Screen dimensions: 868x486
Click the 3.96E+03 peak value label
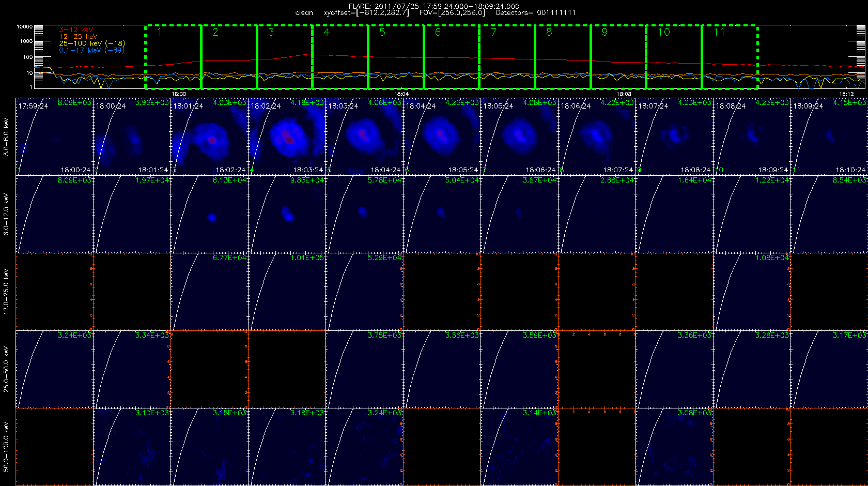click(152, 103)
